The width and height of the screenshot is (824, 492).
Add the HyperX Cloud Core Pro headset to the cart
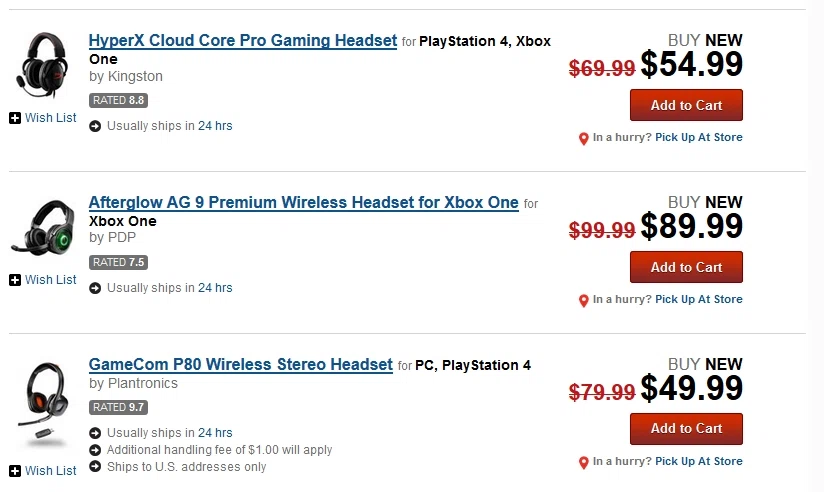click(x=686, y=105)
